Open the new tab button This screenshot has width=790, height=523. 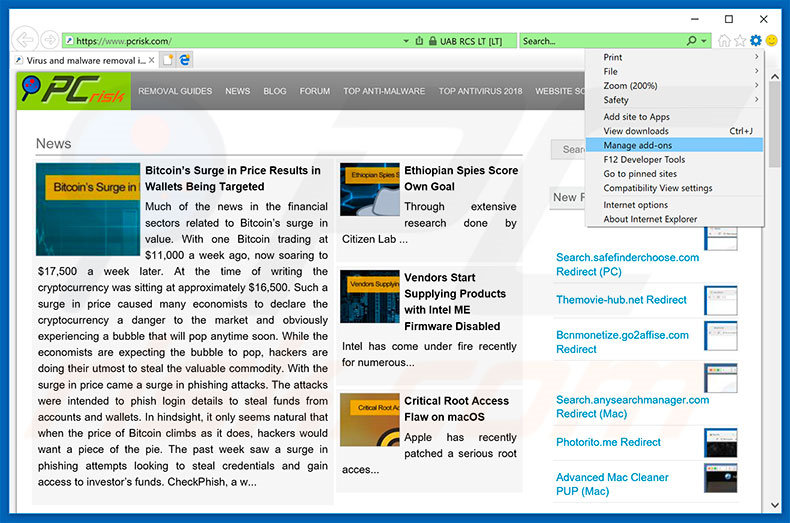click(x=168, y=60)
